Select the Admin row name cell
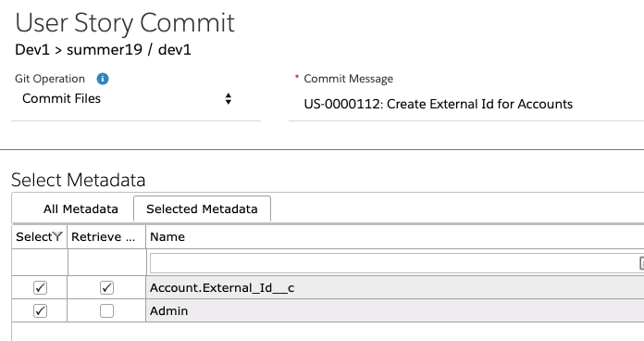The width and height of the screenshot is (644, 341). coord(395,310)
